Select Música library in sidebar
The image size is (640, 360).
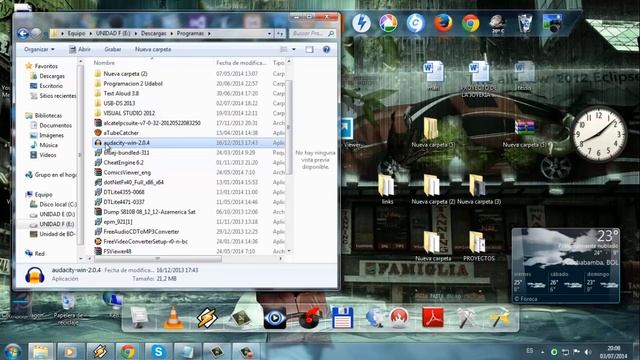48,145
